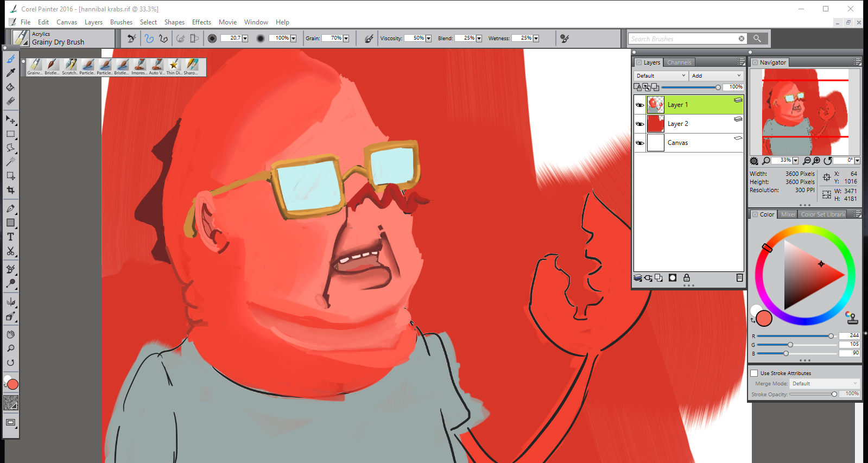Click the layer mask icon in Layers footer
This screenshot has width=868, height=463.
coord(673,278)
